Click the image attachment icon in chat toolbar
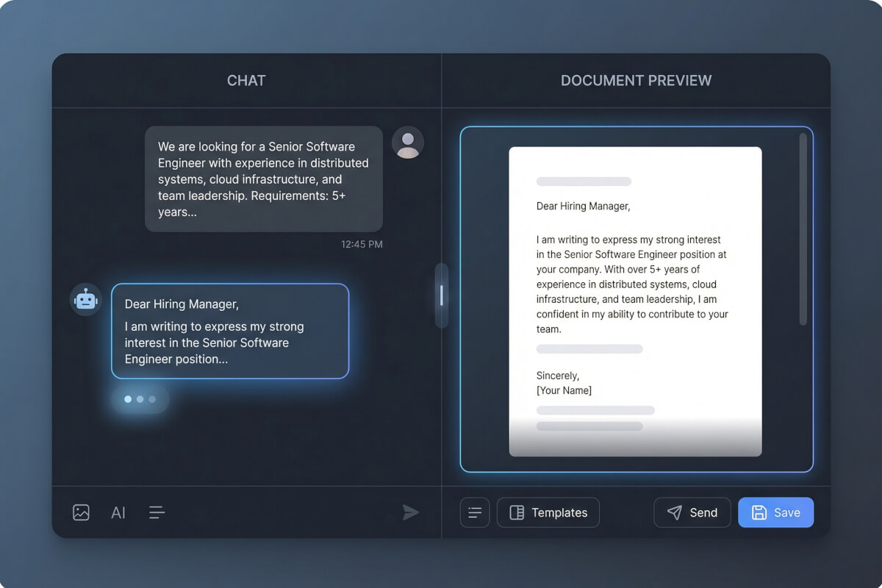 coord(81,512)
